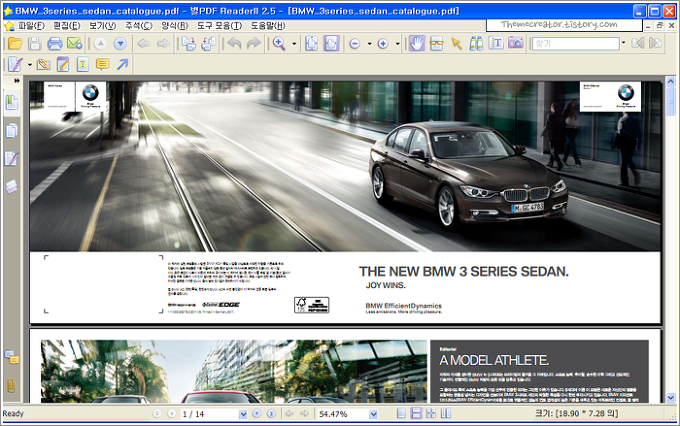This screenshot has height=426, width=680.
Task: Open the 파일(F) menu
Action: (31, 26)
